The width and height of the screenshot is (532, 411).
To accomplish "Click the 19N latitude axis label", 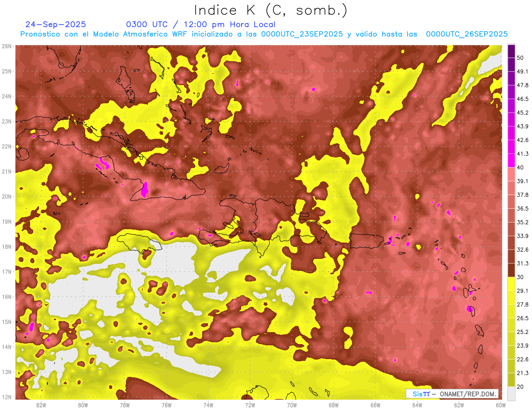I will click(x=7, y=222).
